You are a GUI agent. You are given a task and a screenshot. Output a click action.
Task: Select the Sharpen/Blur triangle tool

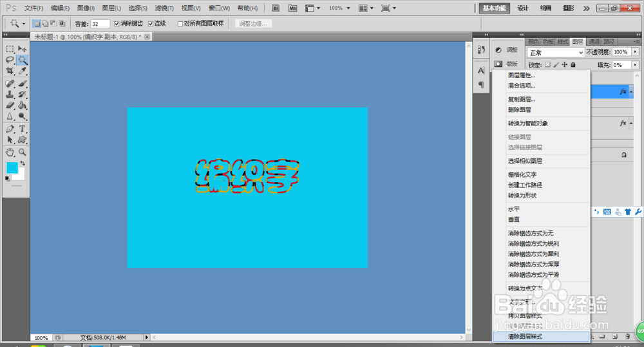pyautogui.click(x=10, y=117)
